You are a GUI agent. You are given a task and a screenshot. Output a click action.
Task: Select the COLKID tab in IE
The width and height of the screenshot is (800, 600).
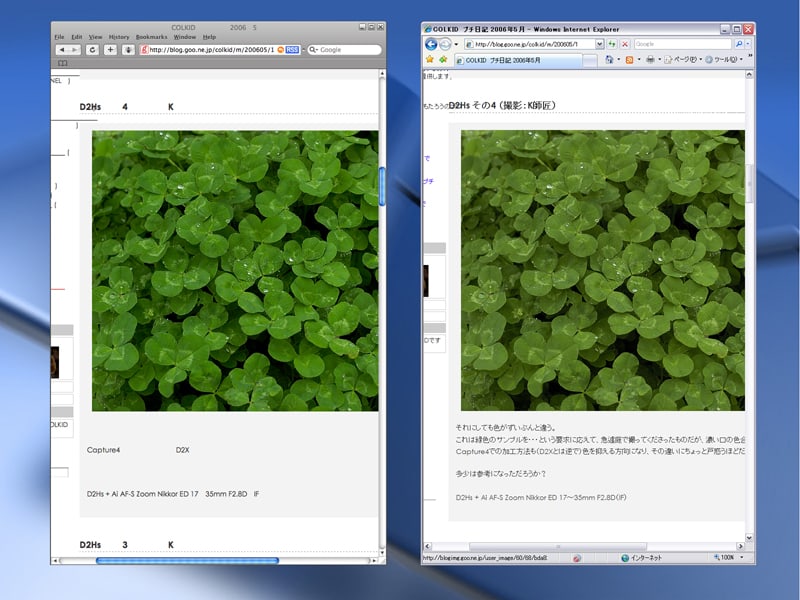pos(517,60)
